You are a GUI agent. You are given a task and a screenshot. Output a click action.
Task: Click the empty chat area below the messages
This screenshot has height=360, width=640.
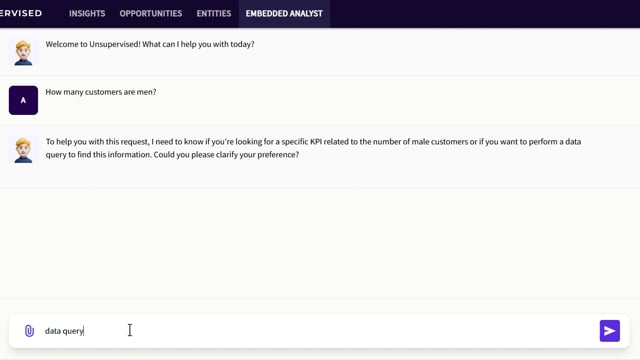(320, 245)
